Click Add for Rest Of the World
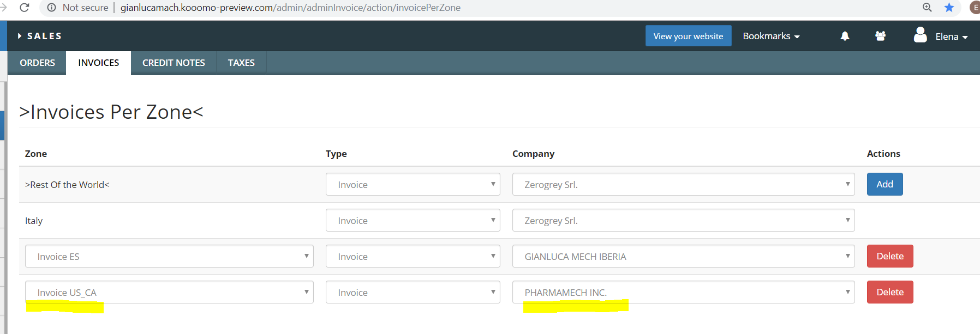The image size is (980, 334). tap(885, 184)
